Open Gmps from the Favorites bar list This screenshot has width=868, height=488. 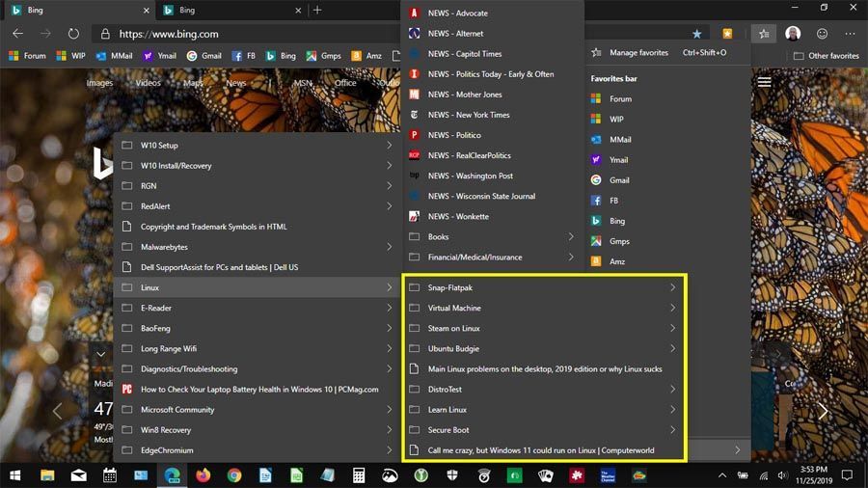[x=668, y=241]
